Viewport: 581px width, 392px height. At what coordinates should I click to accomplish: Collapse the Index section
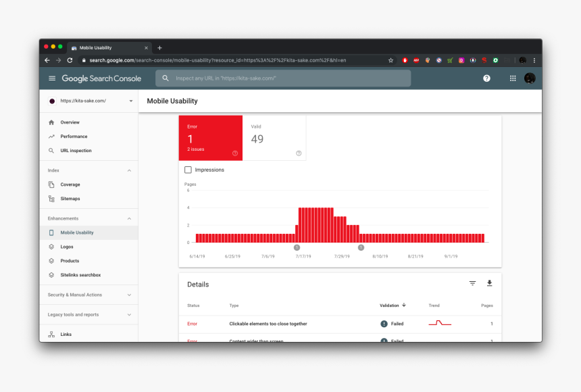[x=129, y=170]
